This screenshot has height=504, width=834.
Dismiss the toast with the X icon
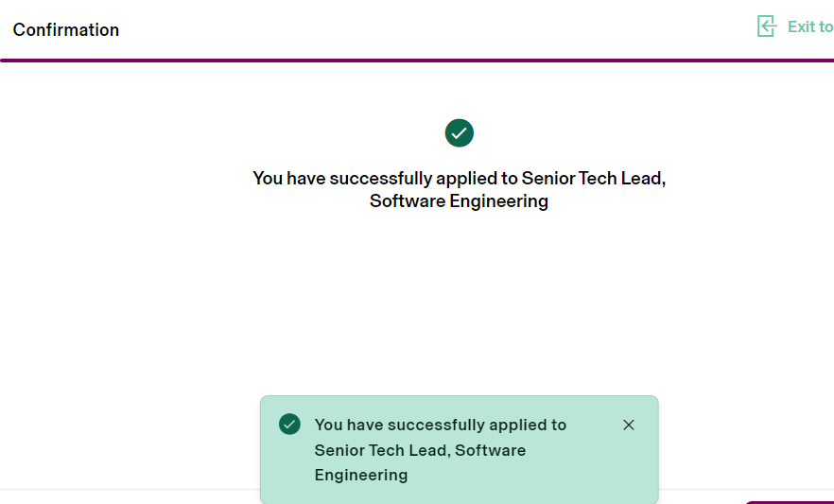click(x=629, y=425)
